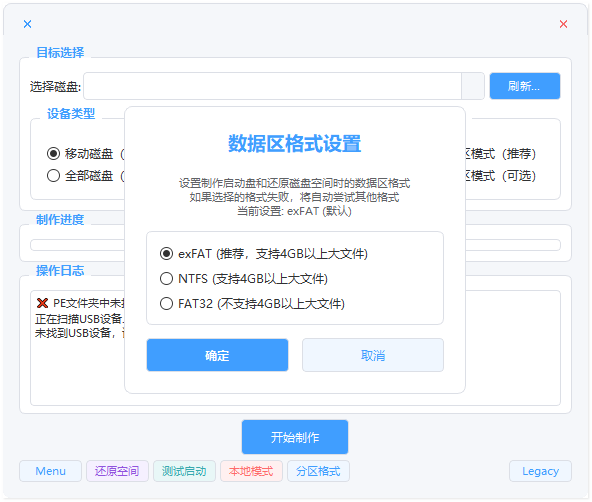Click 还原空间 restore space button

tap(117, 471)
